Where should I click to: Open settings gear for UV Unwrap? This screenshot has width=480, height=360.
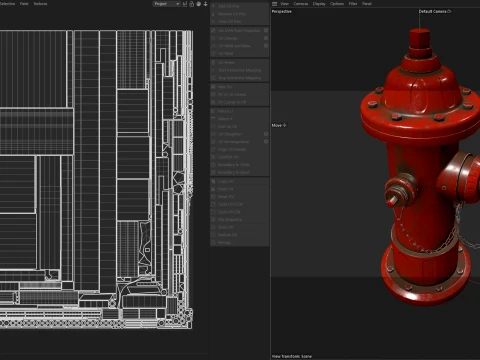coord(266,38)
